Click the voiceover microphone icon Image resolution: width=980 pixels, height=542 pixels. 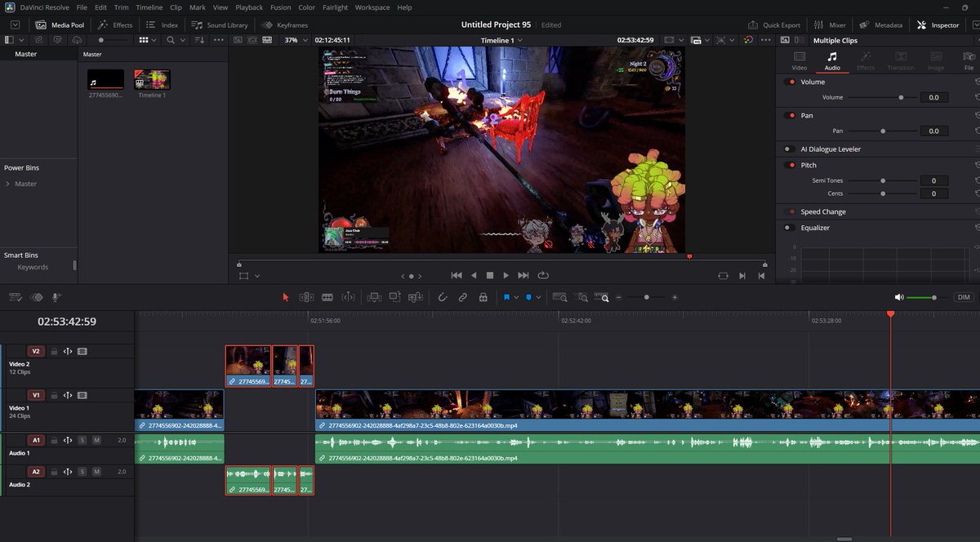(56, 298)
